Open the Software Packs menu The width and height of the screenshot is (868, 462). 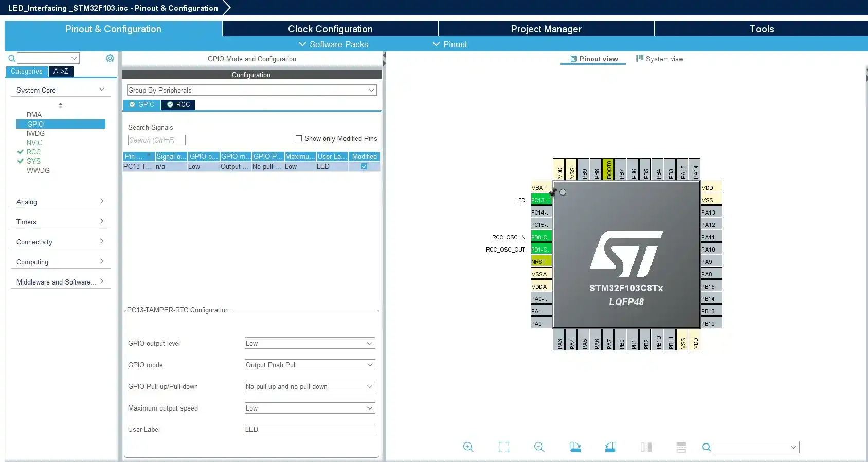(334, 44)
